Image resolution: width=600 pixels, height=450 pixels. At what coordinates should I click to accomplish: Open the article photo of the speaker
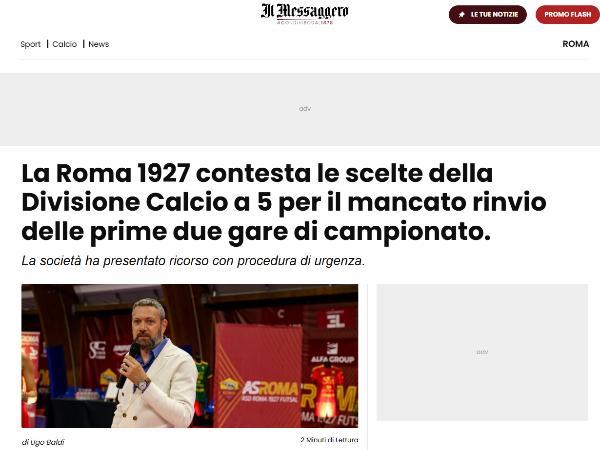pyautogui.click(x=190, y=356)
